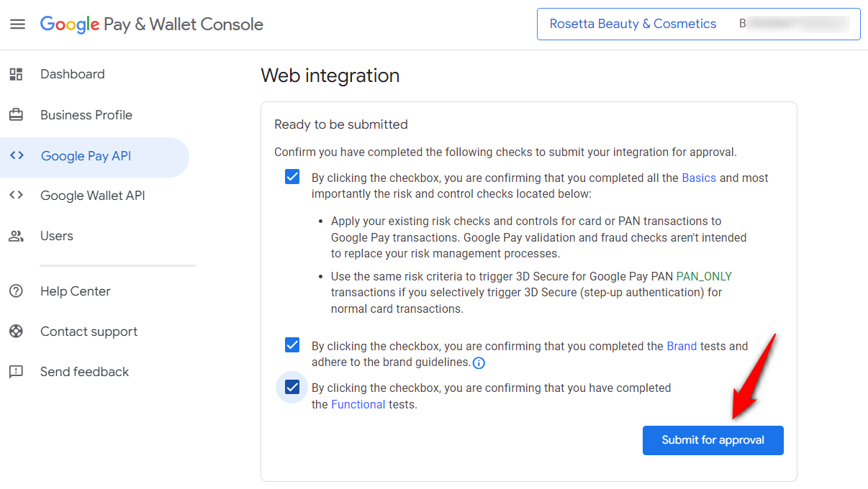
Task: Select the Google Pay API code brackets icon
Action: 16,156
